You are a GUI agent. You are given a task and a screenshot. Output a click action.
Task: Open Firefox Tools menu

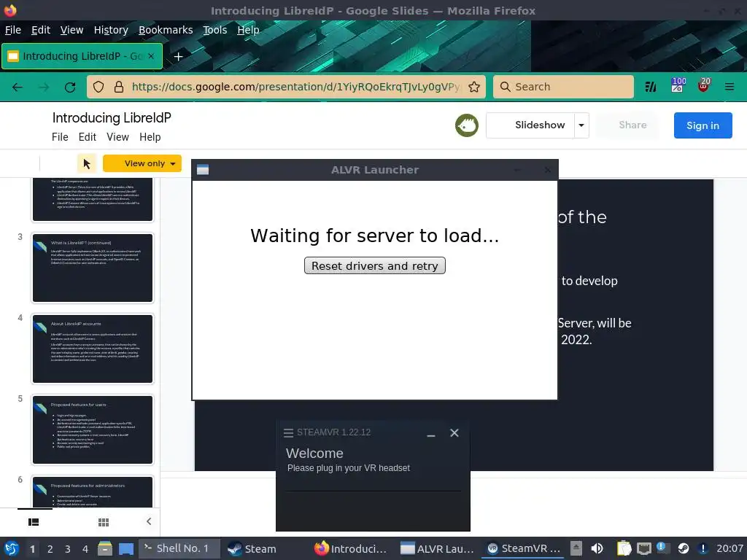[215, 30]
